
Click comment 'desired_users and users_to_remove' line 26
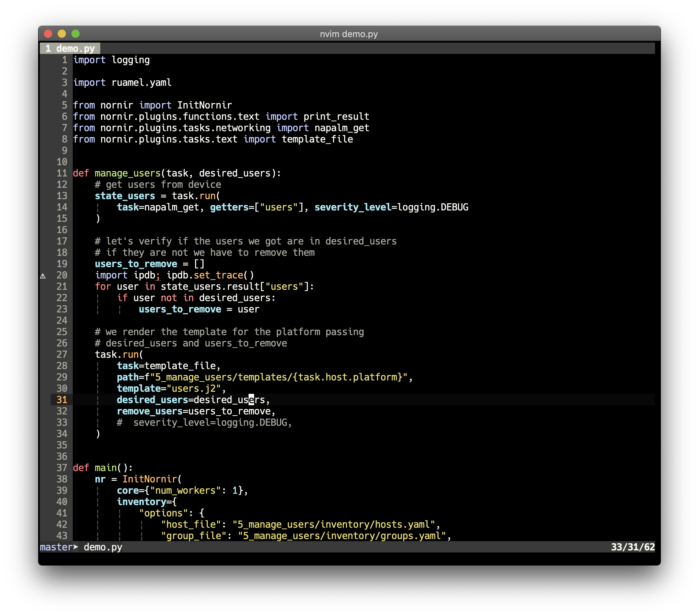tap(191, 343)
